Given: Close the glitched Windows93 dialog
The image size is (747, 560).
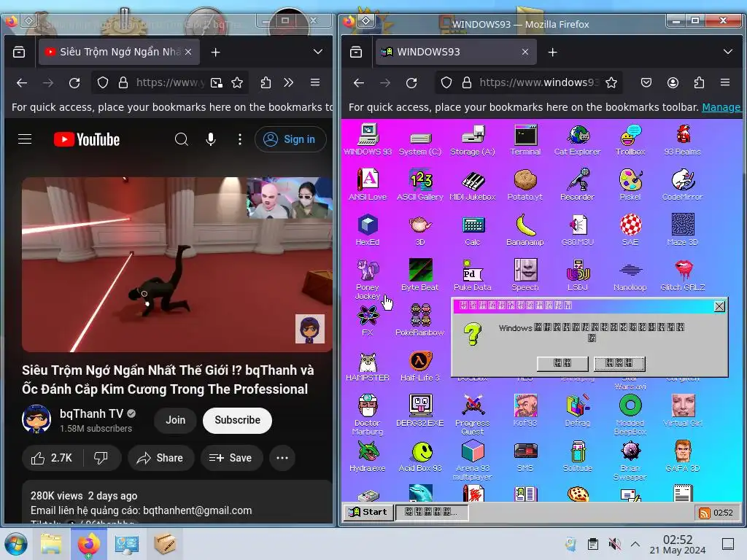Looking at the screenshot, I should [x=719, y=306].
